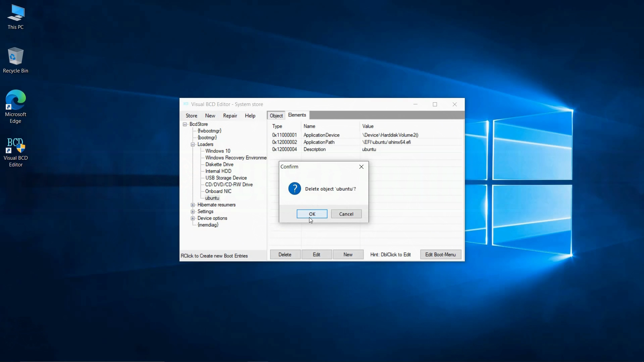Screen dimensions: 644x362
Task: Select the CD/DVD/CD-RW Drive entry
Action: pyautogui.click(x=229, y=185)
